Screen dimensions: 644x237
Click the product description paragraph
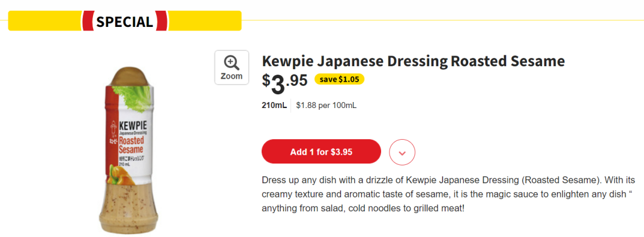point(448,194)
